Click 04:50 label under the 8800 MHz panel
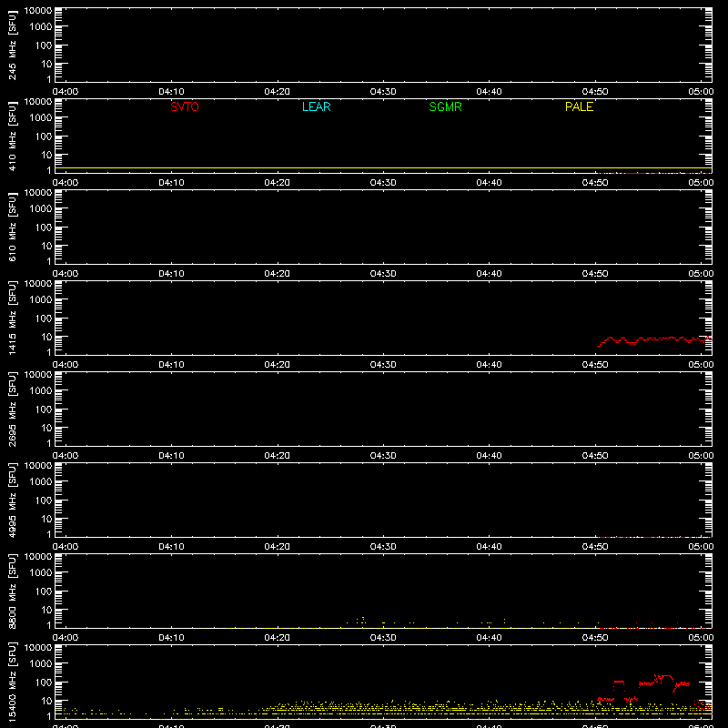This screenshot has width=728, height=728. (595, 638)
